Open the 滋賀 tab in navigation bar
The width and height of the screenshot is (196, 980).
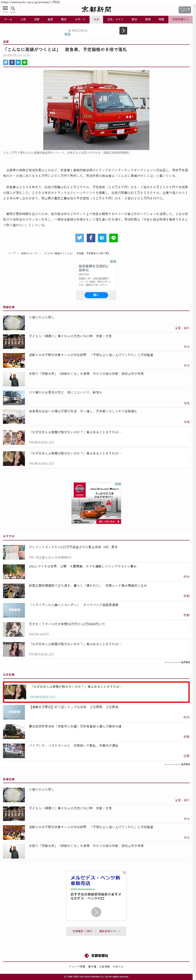pos(50,19)
